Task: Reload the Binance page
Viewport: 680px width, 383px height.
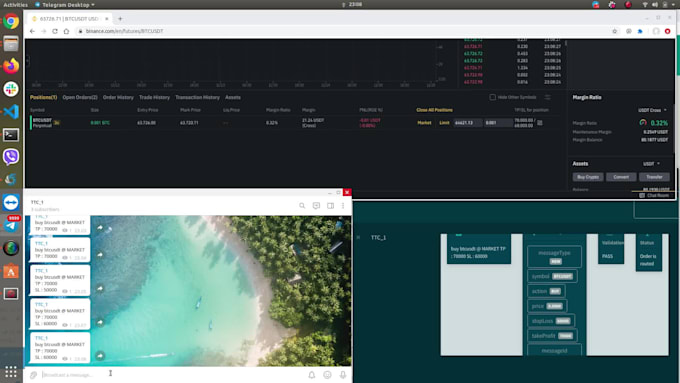Action: pyautogui.click(x=55, y=31)
